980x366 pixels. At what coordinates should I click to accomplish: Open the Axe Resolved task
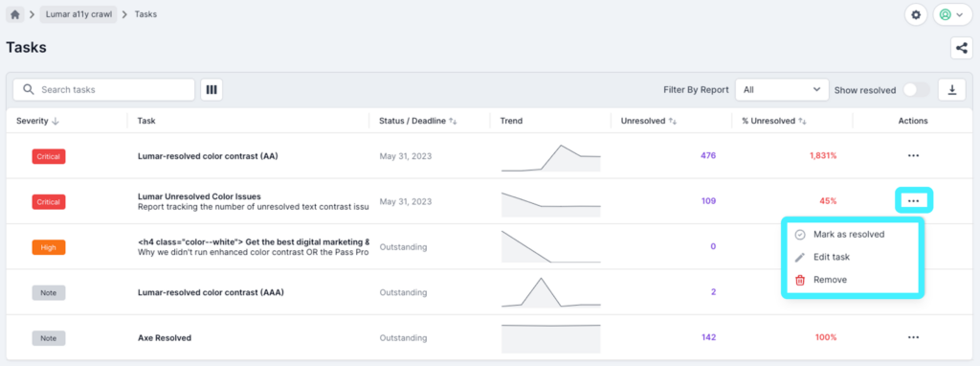(x=165, y=338)
